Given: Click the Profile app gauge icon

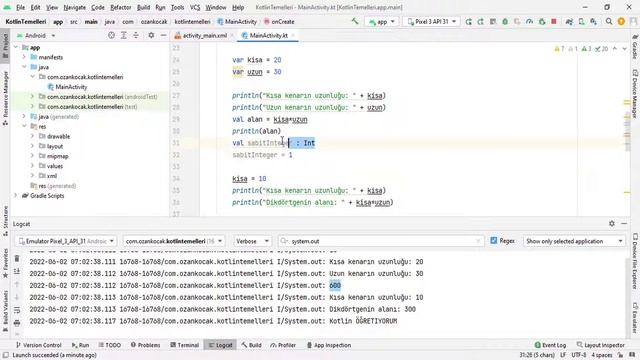Looking at the screenshot, I should [529, 22].
